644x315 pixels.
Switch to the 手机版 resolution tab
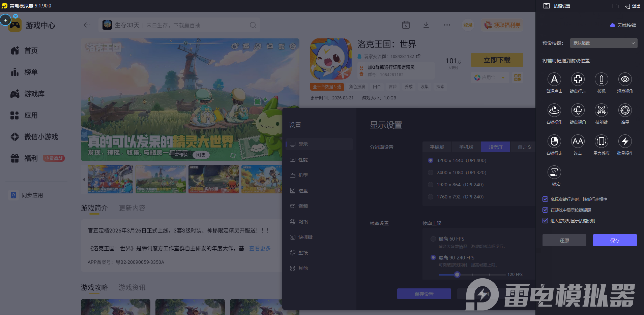[x=466, y=147]
